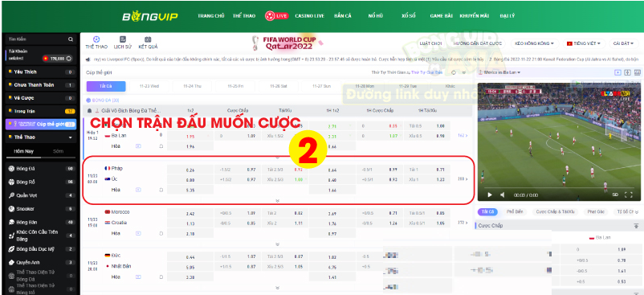Enter fullscreen on the video player

pos(629,195)
